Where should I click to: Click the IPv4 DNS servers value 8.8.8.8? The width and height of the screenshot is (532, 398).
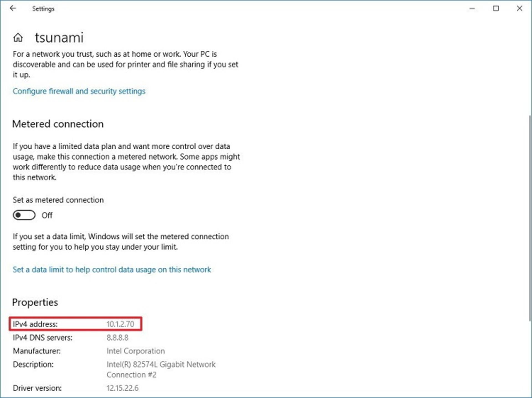click(117, 338)
